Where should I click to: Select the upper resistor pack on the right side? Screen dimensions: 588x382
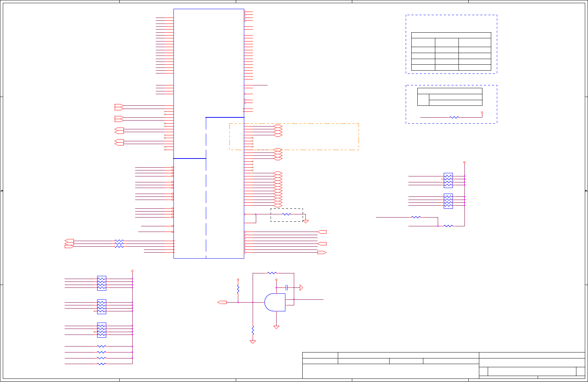click(448, 180)
